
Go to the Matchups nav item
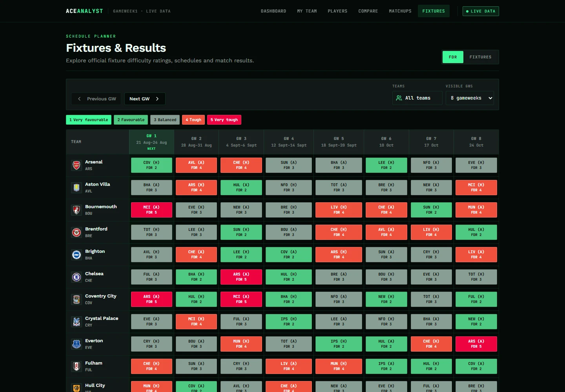[400, 11]
